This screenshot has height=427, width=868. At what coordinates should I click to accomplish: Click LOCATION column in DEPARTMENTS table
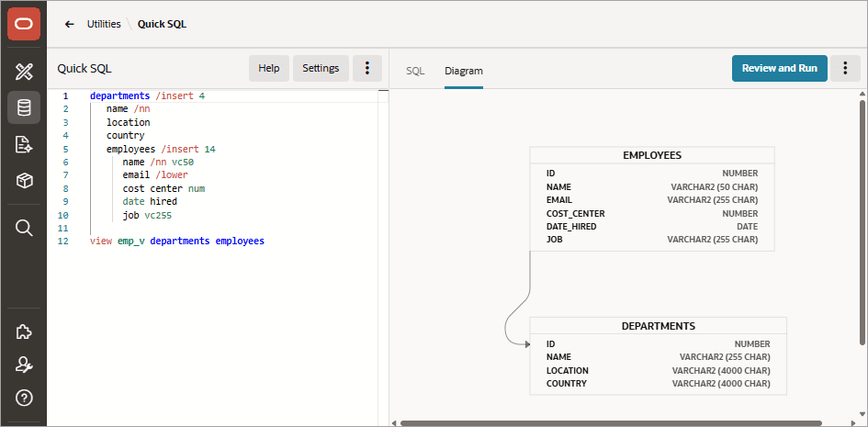(x=568, y=371)
